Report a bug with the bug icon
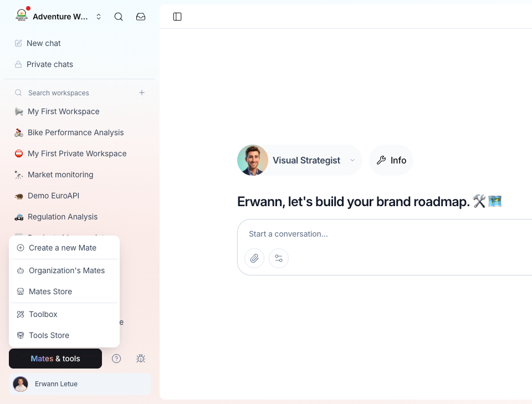 point(141,359)
